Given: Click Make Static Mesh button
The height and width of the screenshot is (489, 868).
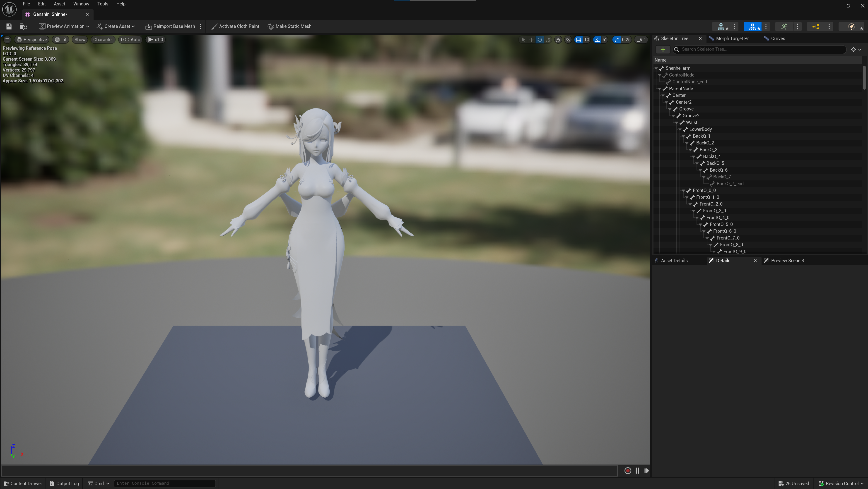Looking at the screenshot, I should coord(290,26).
